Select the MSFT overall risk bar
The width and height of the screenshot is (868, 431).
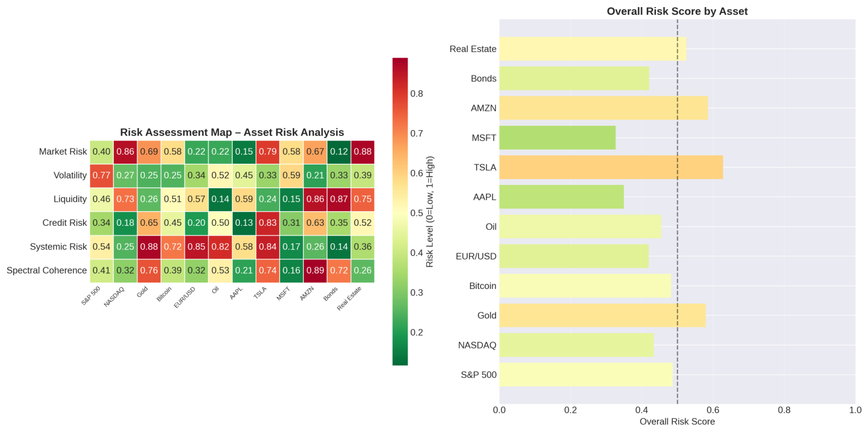click(x=557, y=138)
